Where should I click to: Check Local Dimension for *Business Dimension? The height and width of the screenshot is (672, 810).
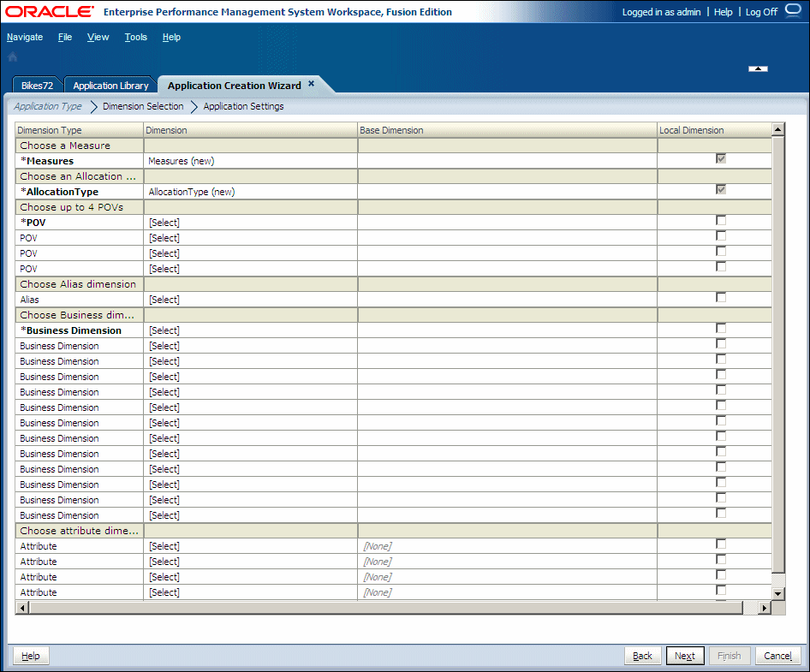coord(720,327)
